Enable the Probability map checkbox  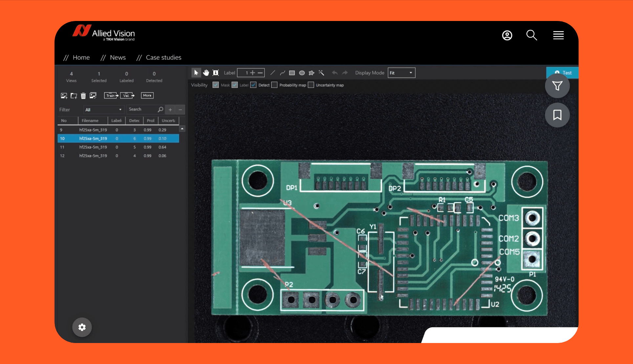click(x=274, y=85)
